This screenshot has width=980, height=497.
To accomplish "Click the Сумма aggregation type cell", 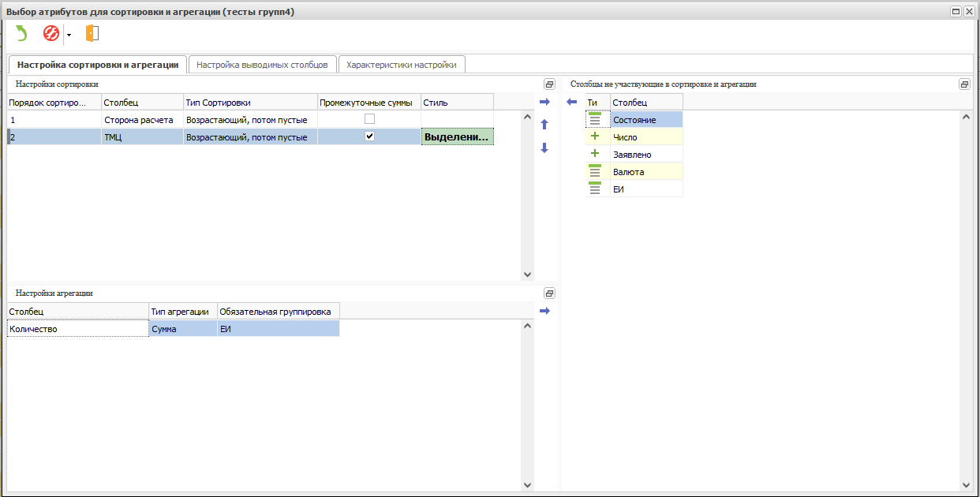I will click(182, 329).
